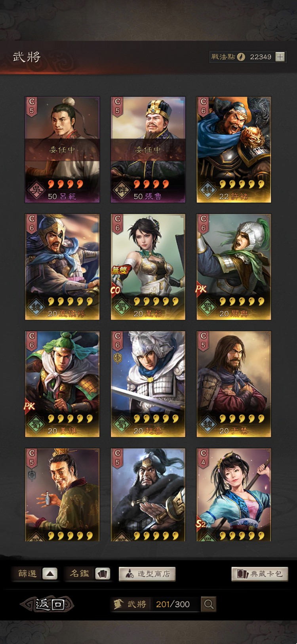
Task: Pick the 于禁 general card
Action: click(x=234, y=384)
